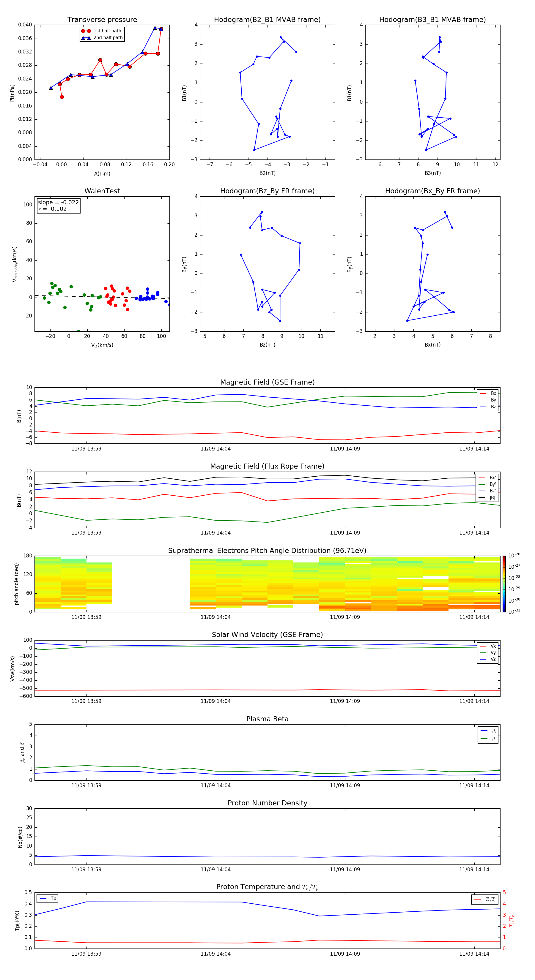Click '11/09 14:14' tick under proton temperature
The image size is (535, 980).
click(474, 954)
